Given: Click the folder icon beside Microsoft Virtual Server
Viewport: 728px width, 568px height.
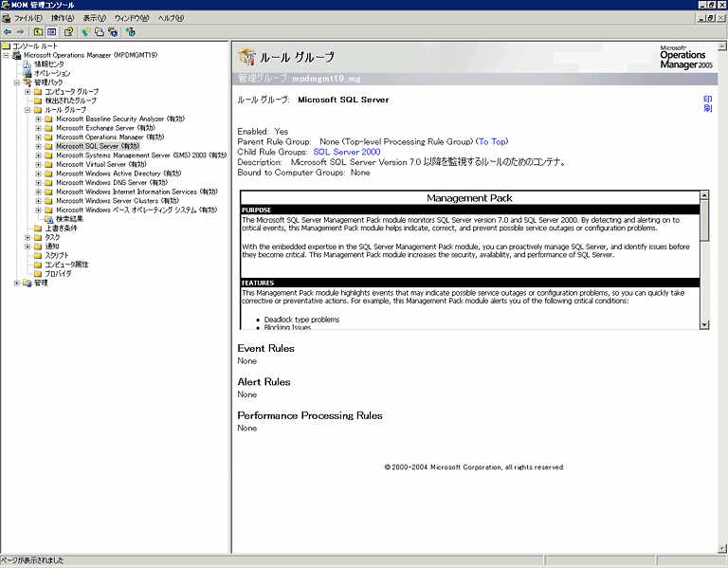Looking at the screenshot, I should click(x=48, y=164).
